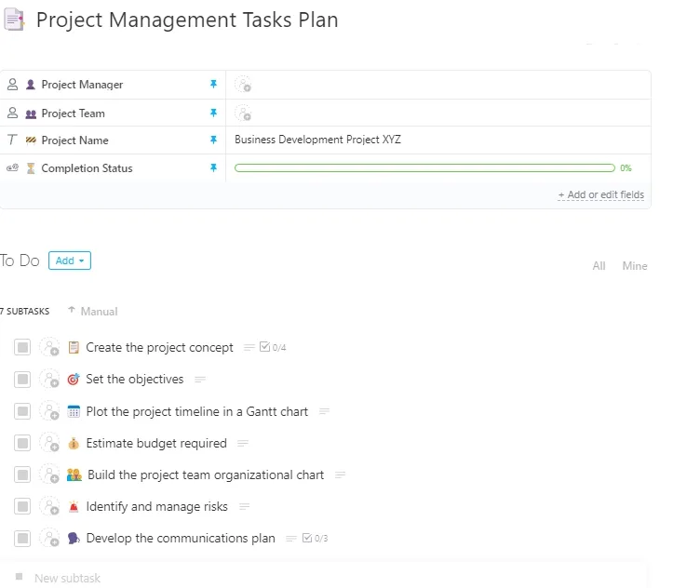Open the 0/4 checklist on project concept
This screenshot has width=700, height=588.
(x=273, y=347)
